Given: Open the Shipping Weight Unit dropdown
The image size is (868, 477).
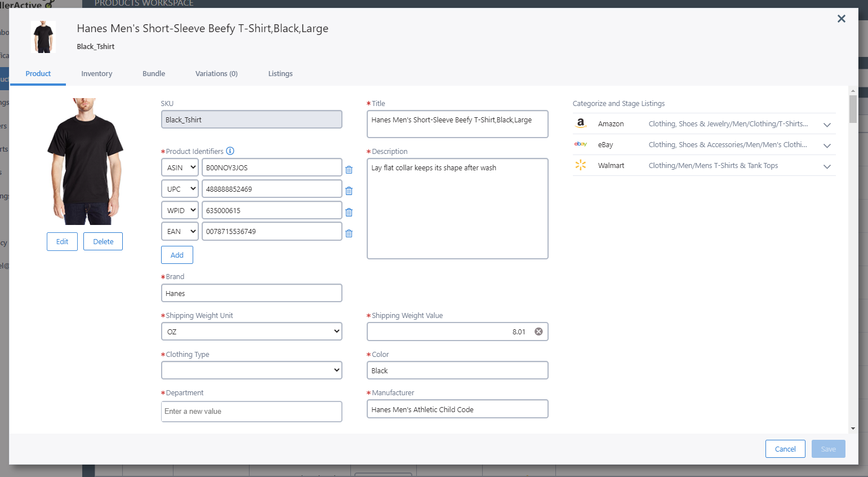Looking at the screenshot, I should [x=251, y=332].
